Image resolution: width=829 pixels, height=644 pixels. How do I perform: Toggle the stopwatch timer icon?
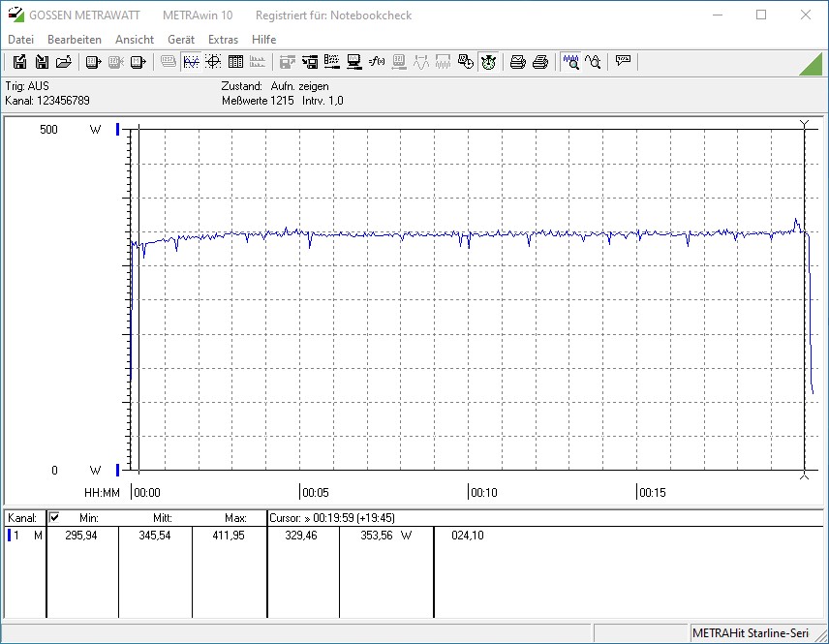click(x=488, y=62)
